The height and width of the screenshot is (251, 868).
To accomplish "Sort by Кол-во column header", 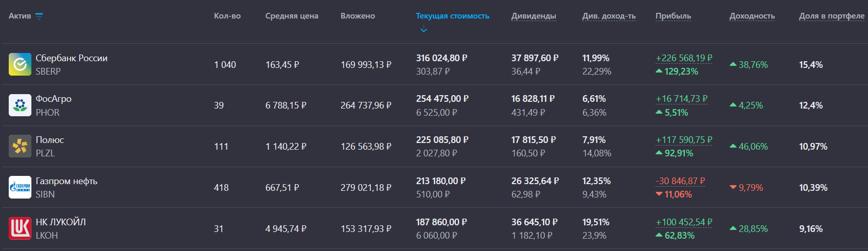I will coord(227,16).
